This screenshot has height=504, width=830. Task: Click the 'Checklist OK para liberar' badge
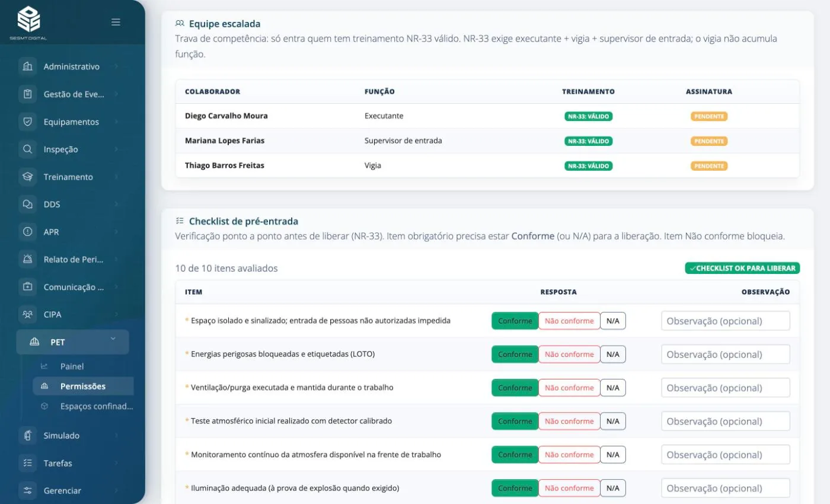(742, 268)
